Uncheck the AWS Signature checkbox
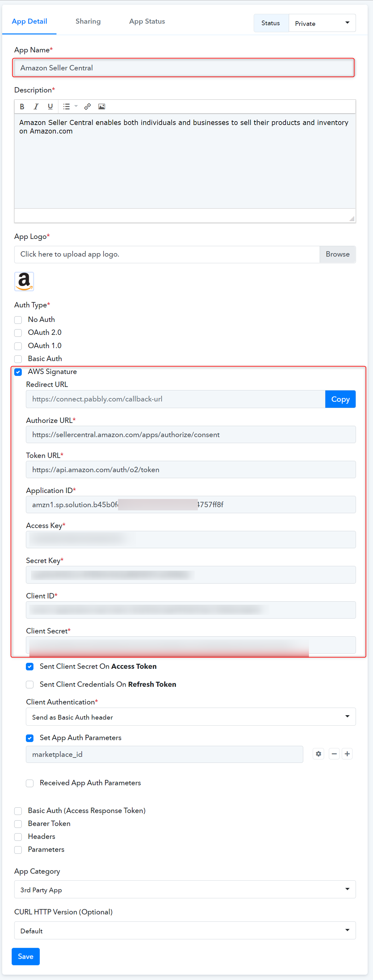373x980 pixels. [x=18, y=372]
